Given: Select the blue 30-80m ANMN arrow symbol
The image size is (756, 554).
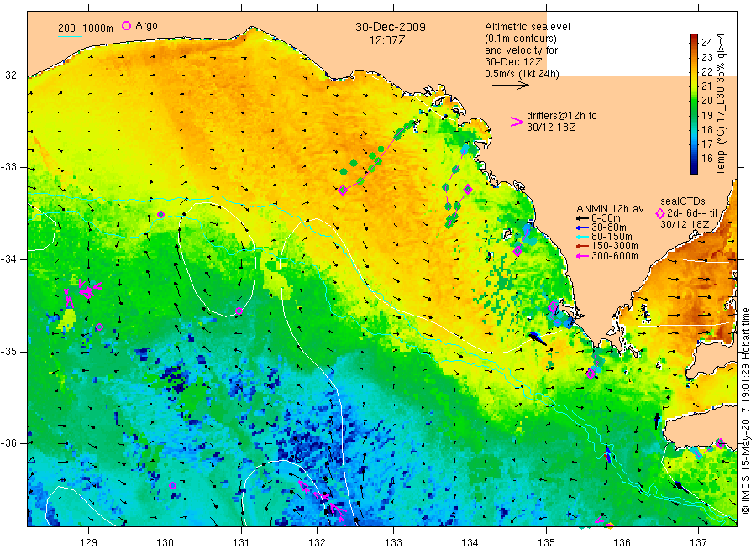Looking at the screenshot, I should click(x=582, y=227).
